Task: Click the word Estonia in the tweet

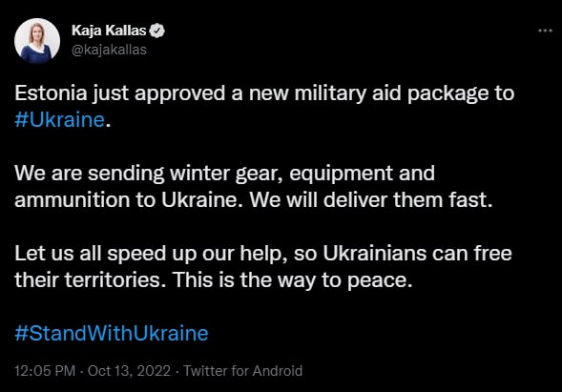Action: click(x=51, y=93)
